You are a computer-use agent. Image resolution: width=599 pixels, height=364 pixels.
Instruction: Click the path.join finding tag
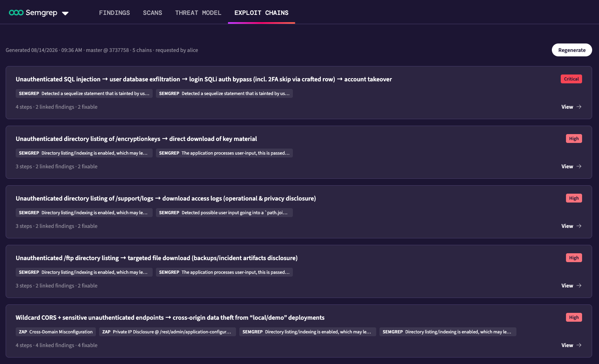pos(224,213)
